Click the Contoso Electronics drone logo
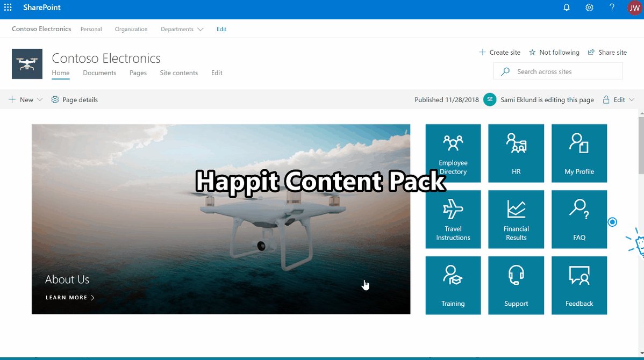The height and width of the screenshot is (360, 644). pos(27,64)
